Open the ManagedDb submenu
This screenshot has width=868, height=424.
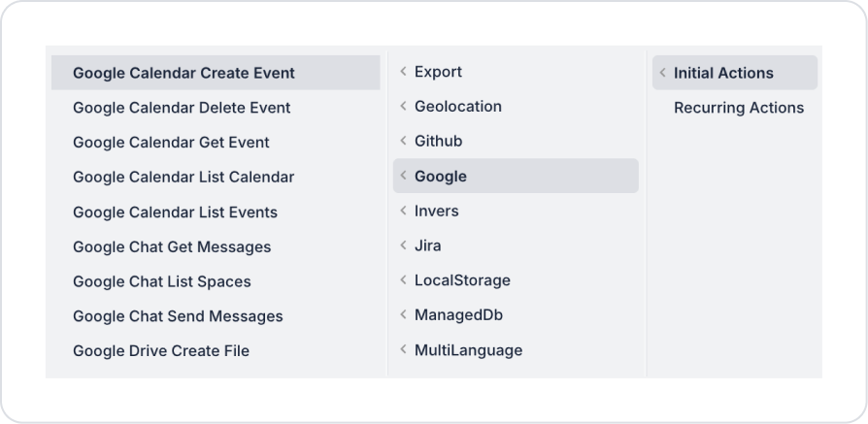[516, 315]
